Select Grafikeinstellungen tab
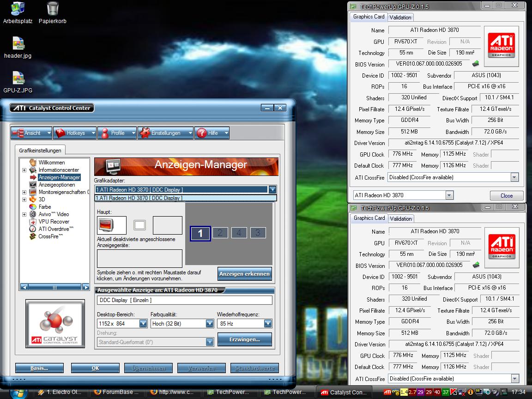 pyautogui.click(x=40, y=150)
